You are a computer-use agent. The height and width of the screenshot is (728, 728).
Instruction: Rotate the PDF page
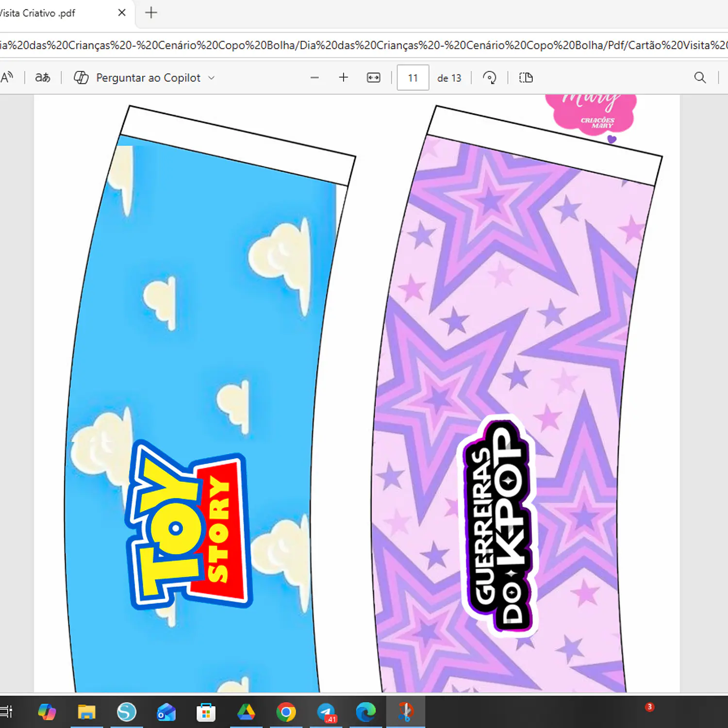[490, 78]
